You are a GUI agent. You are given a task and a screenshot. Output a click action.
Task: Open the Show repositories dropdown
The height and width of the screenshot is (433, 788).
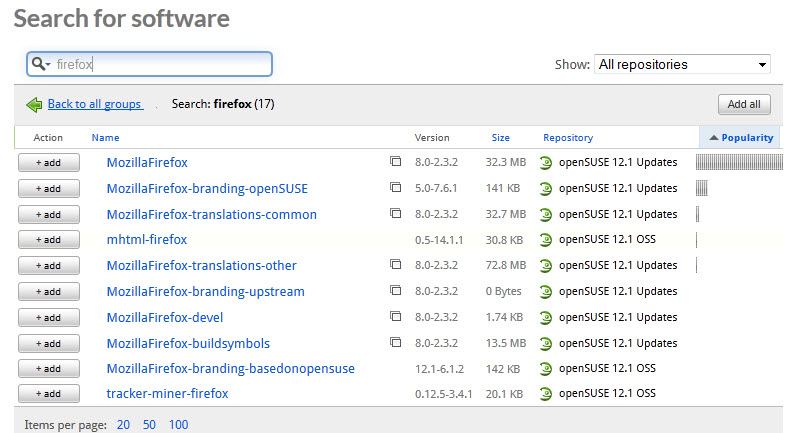(682, 64)
